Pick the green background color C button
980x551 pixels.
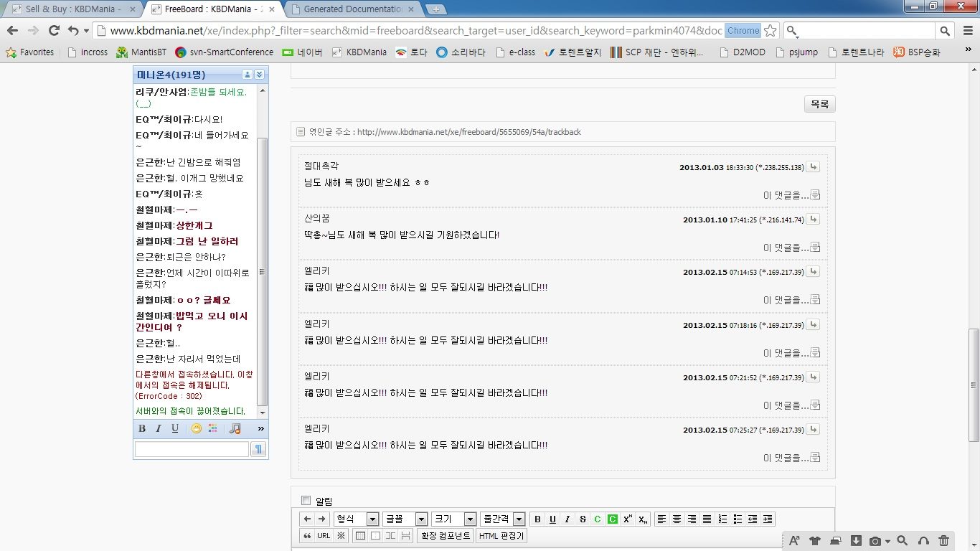pyautogui.click(x=612, y=519)
